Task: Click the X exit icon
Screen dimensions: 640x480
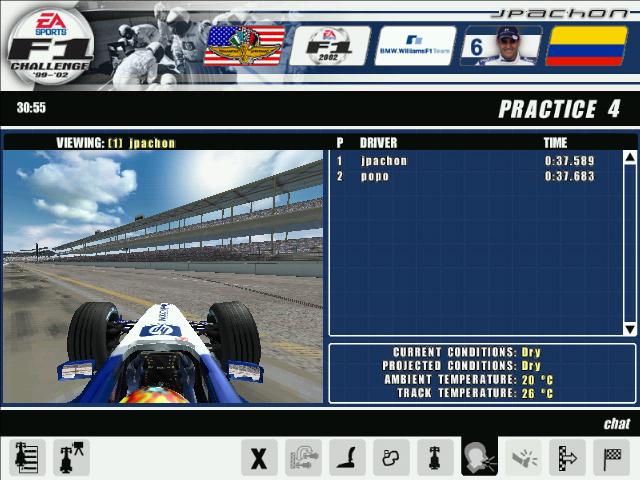Action: [259, 458]
